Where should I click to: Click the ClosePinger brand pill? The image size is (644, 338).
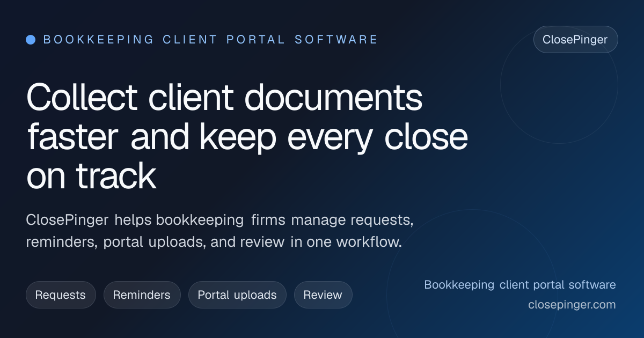point(575,40)
